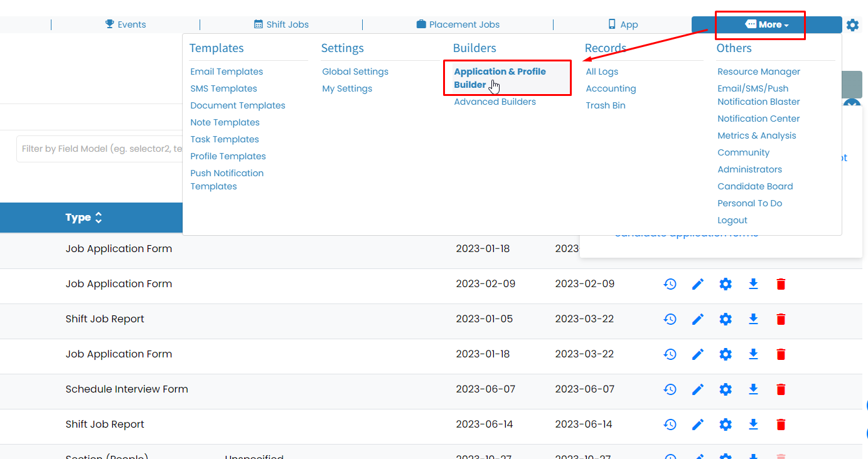Click pencil edit icon for 2023-06-07 Schedule Interview Form
Screen dimensions: 868x459
point(698,389)
